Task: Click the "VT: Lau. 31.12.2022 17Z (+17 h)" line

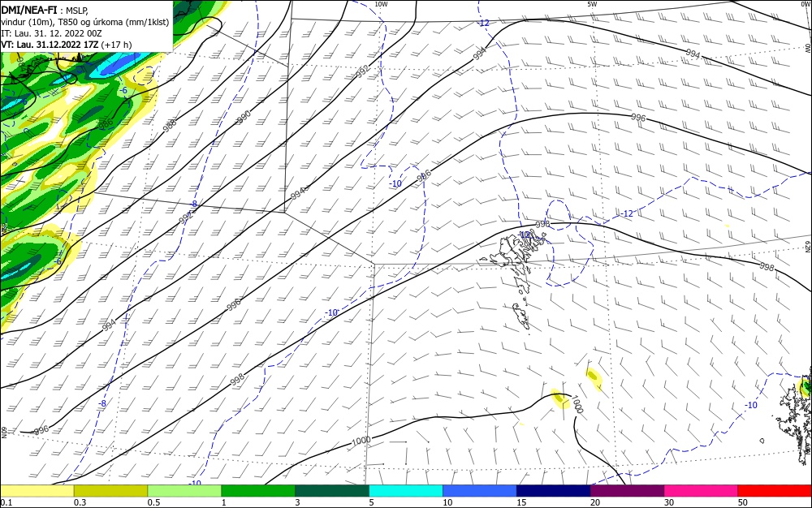Action: [67, 45]
